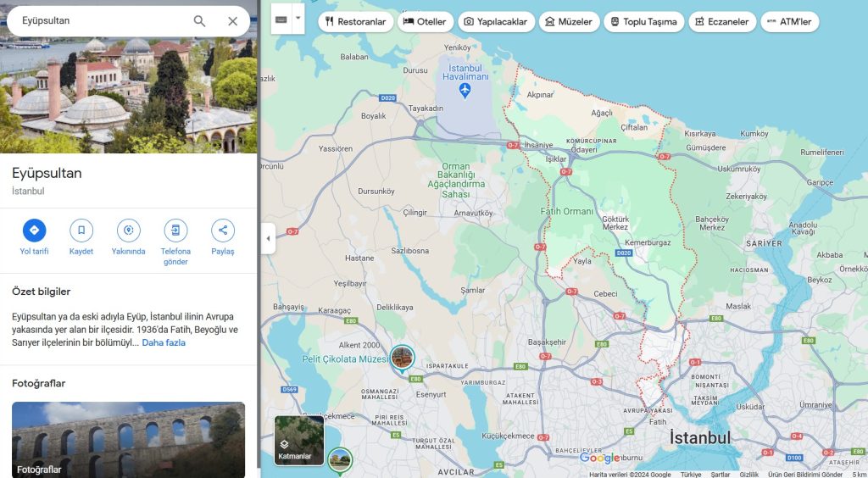Open the aqueduct Fotoğraflar thumbnail
Viewport: 868px width, 478px height.
[129, 440]
